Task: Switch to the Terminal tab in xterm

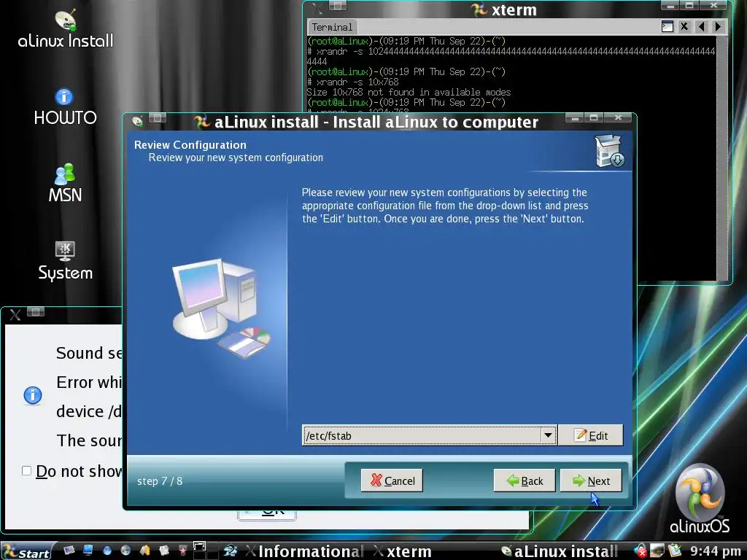Action: (x=332, y=27)
